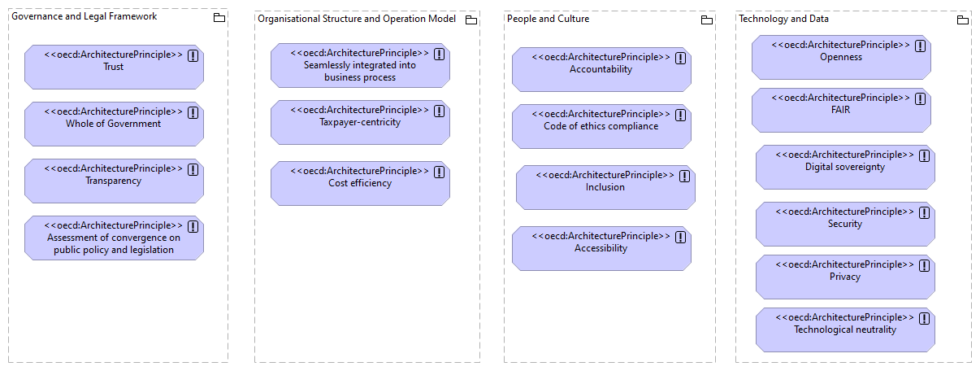Click the principle icon on Whole of Government
The width and height of the screenshot is (980, 371).
(x=193, y=112)
